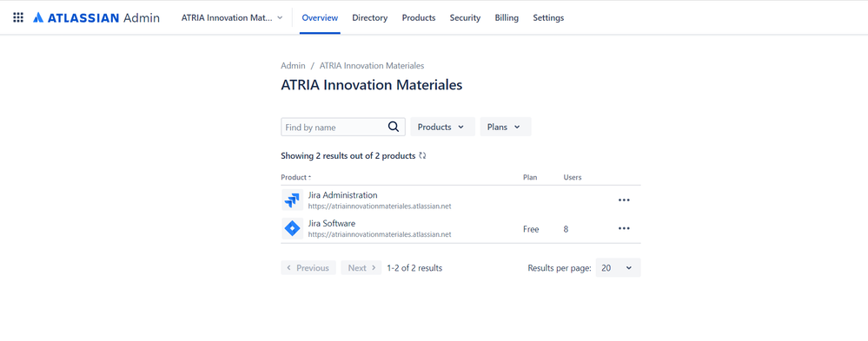Sort by the Product column header

295,177
